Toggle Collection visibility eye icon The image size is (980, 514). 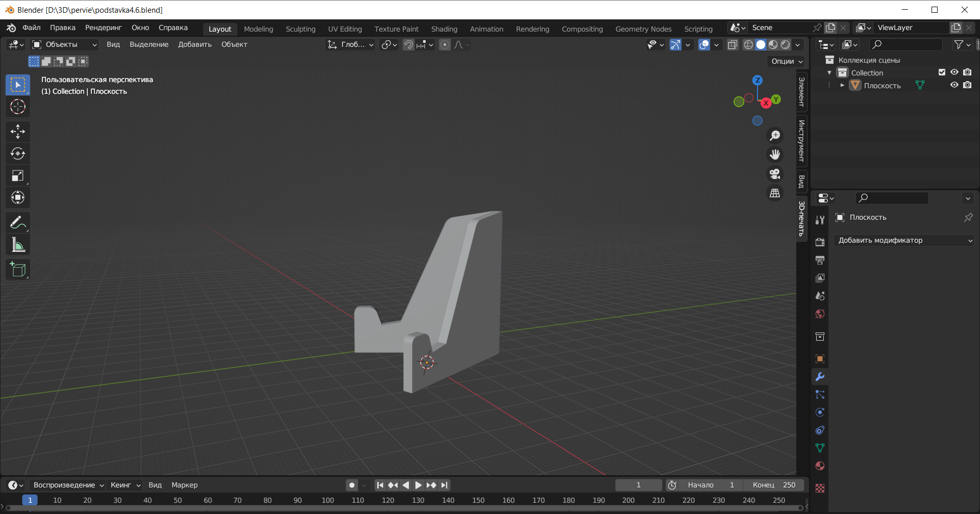tap(954, 72)
